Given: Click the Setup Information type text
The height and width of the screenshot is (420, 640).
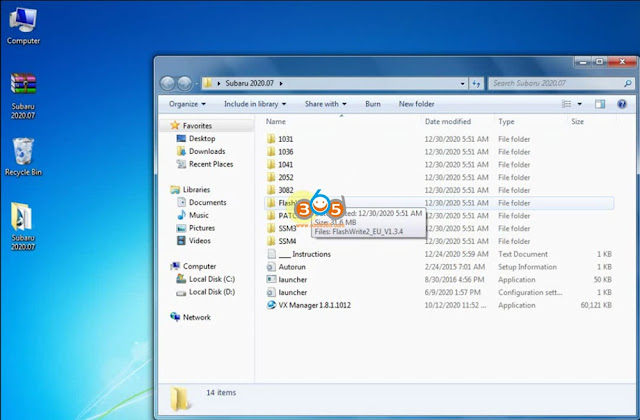Looking at the screenshot, I should 527,267.
